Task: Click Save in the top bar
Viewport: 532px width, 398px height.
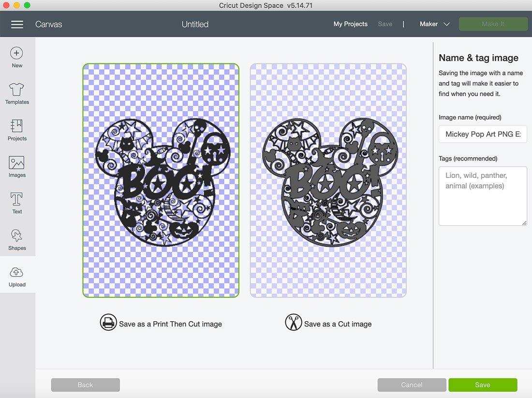Action: pyautogui.click(x=385, y=24)
